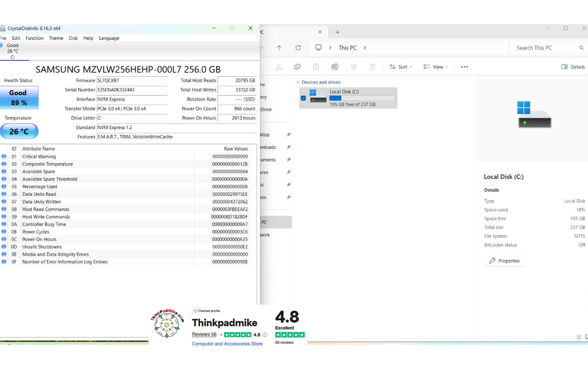
Task: Switch Explorer to the list details view icon
Action: coord(579,337)
